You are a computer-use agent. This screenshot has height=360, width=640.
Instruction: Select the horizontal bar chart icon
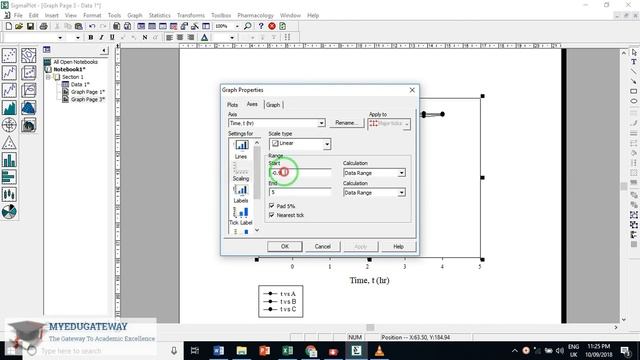[9, 177]
